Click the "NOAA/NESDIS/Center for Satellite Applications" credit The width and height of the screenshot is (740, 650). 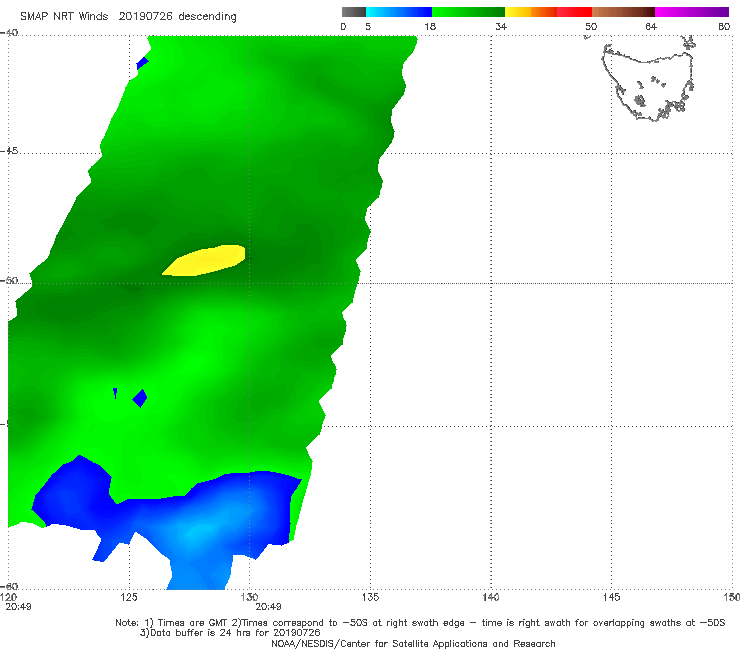pyautogui.click(x=413, y=643)
